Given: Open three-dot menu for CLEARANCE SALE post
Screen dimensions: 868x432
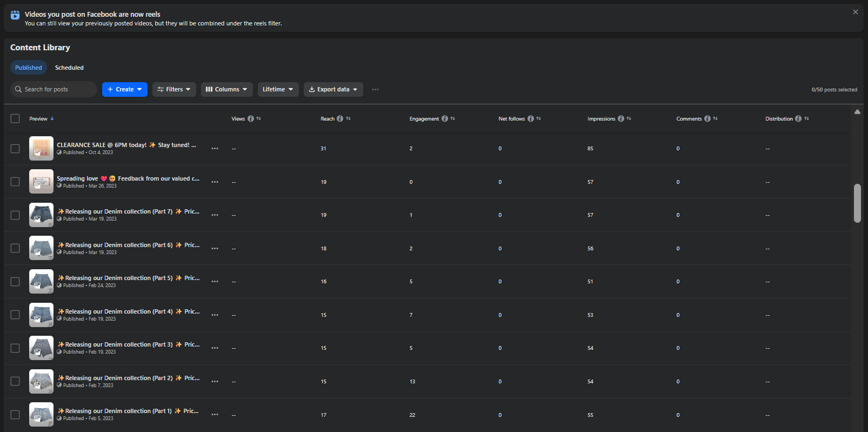Looking at the screenshot, I should coord(215,149).
